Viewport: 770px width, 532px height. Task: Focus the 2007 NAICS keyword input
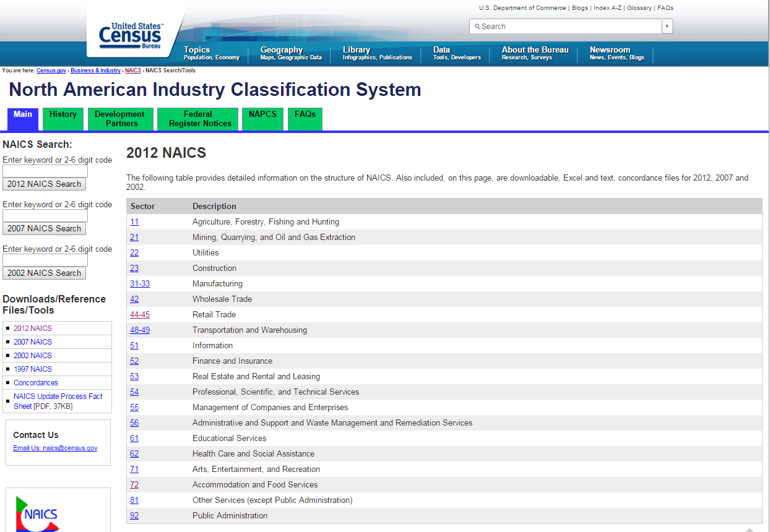(45, 216)
